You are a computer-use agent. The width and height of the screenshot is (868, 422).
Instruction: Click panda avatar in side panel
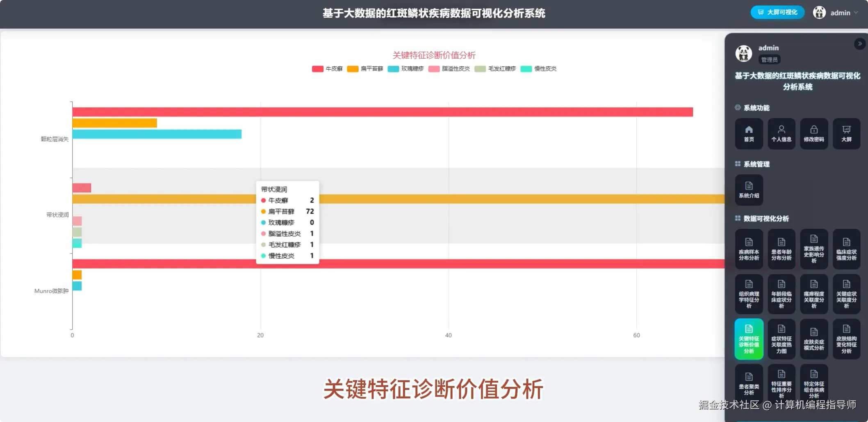pos(744,53)
